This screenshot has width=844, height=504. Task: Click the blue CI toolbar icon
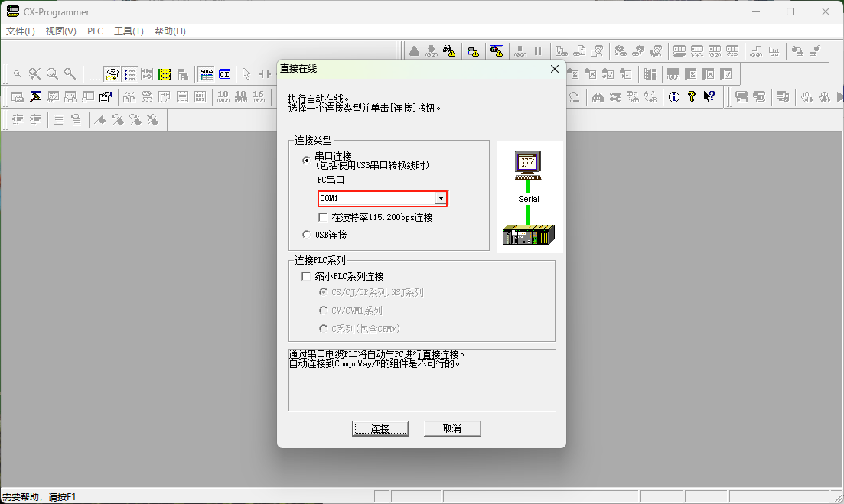(224, 73)
